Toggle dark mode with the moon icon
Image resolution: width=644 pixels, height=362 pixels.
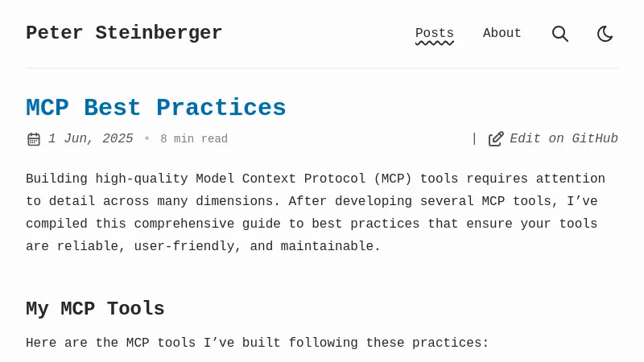pyautogui.click(x=605, y=34)
